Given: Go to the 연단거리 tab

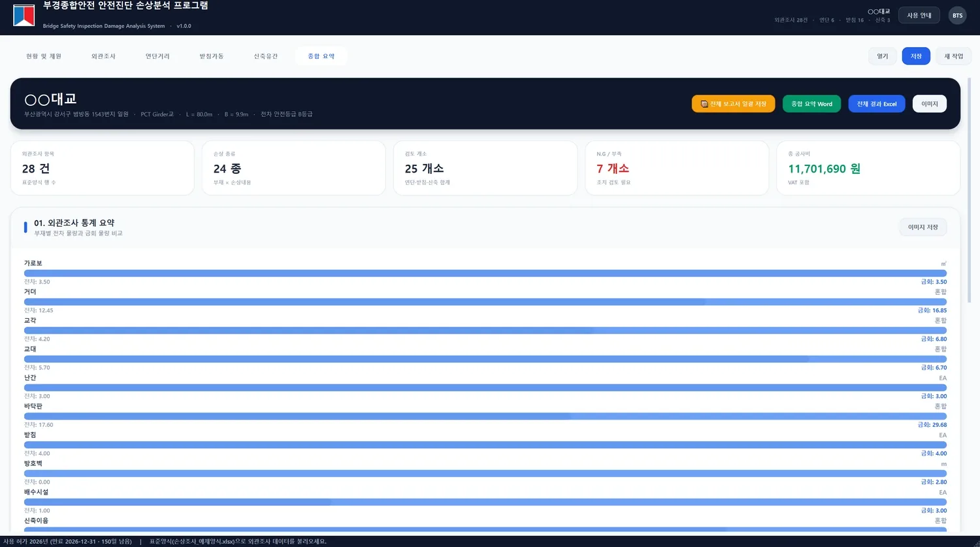Looking at the screenshot, I should coord(157,56).
